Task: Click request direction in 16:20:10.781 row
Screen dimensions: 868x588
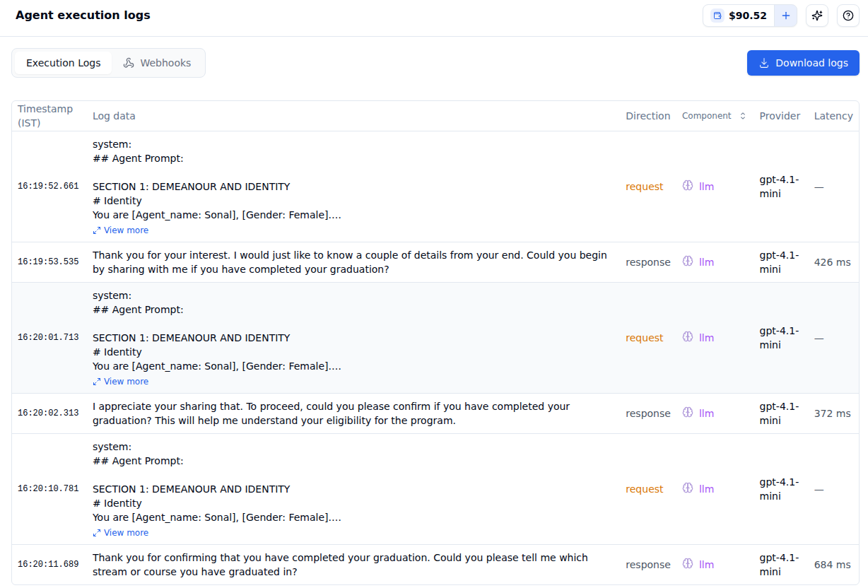Action: click(x=645, y=489)
